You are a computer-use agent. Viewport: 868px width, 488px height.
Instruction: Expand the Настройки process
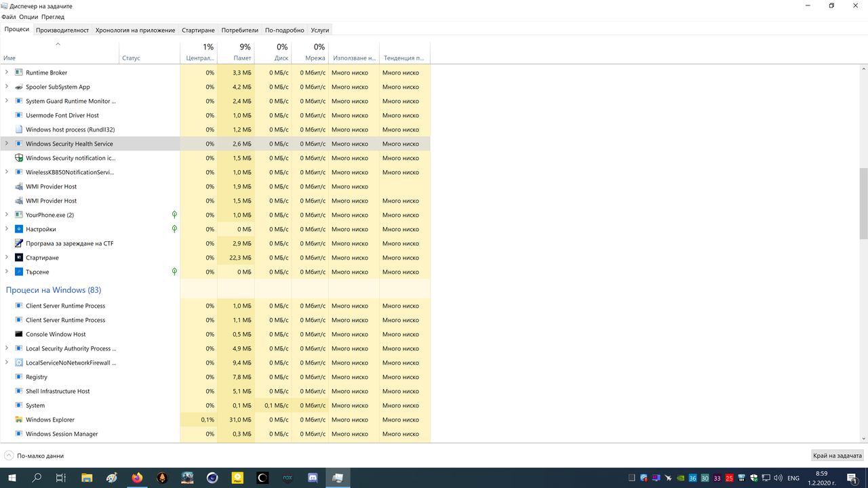(7, 229)
